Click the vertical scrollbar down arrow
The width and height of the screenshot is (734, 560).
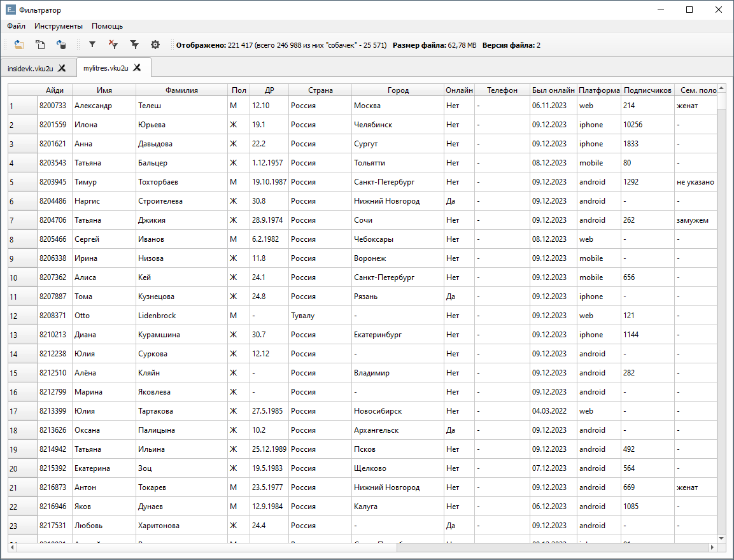pos(721,538)
